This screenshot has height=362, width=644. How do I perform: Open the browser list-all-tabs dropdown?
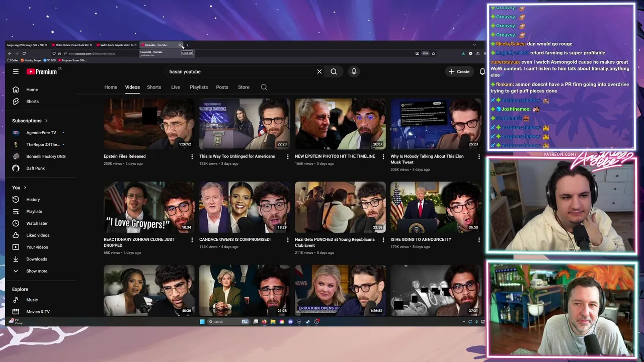click(x=473, y=45)
